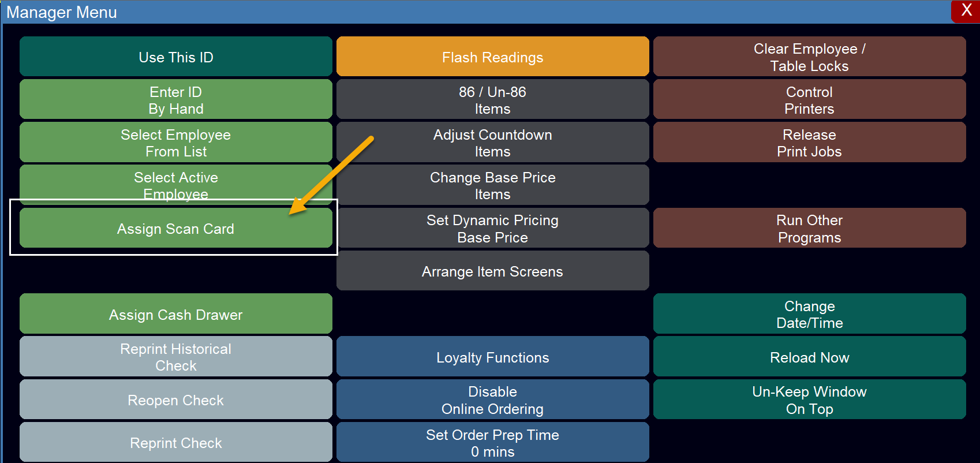Select Change Base Price Items
Image resolution: width=980 pixels, height=463 pixels.
[493, 185]
